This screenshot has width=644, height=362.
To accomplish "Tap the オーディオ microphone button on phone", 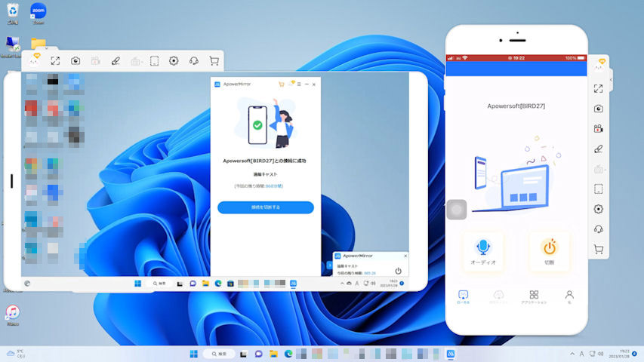I will [x=483, y=251].
